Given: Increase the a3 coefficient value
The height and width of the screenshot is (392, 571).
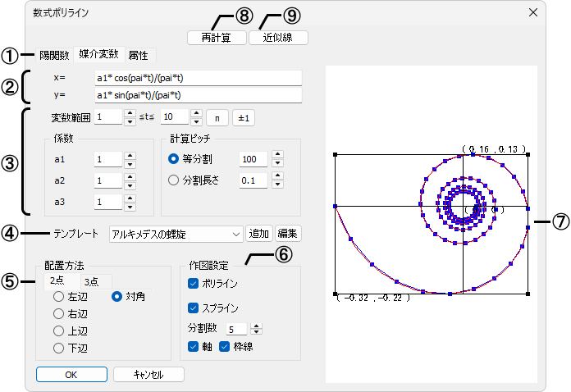Looking at the screenshot, I should coord(130,198).
